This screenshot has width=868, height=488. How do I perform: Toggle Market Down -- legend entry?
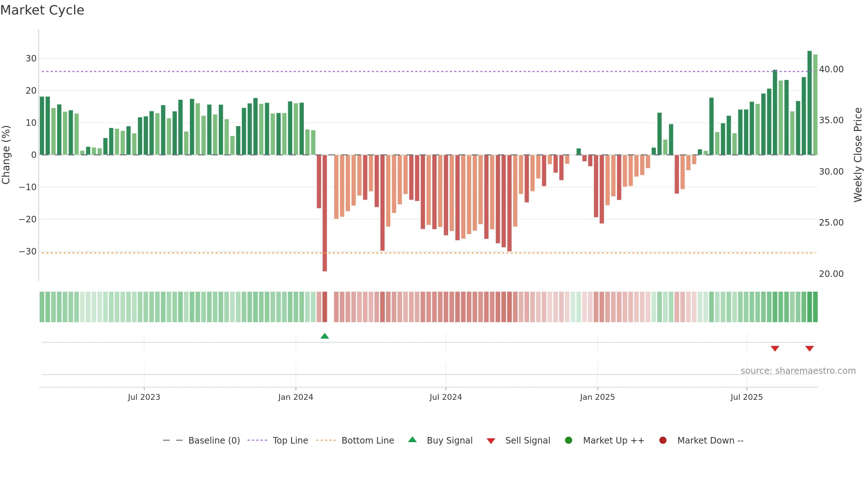701,440
